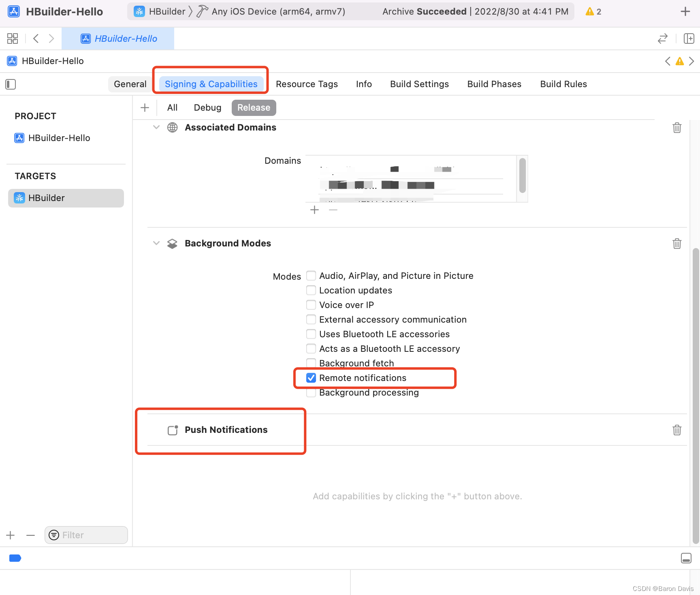Image resolution: width=700 pixels, height=595 pixels.
Task: Click the plus button in the Xcode toolbar
Action: [x=685, y=11]
